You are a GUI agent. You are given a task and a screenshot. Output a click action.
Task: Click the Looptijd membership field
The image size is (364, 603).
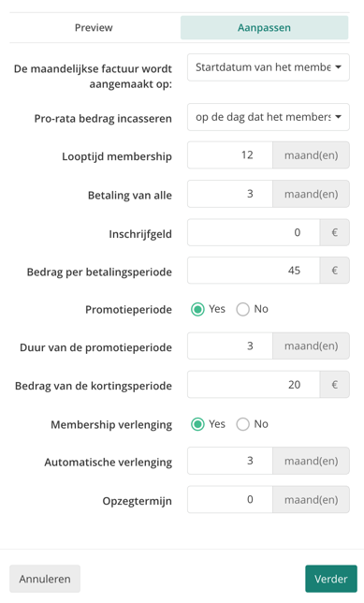coord(230,155)
